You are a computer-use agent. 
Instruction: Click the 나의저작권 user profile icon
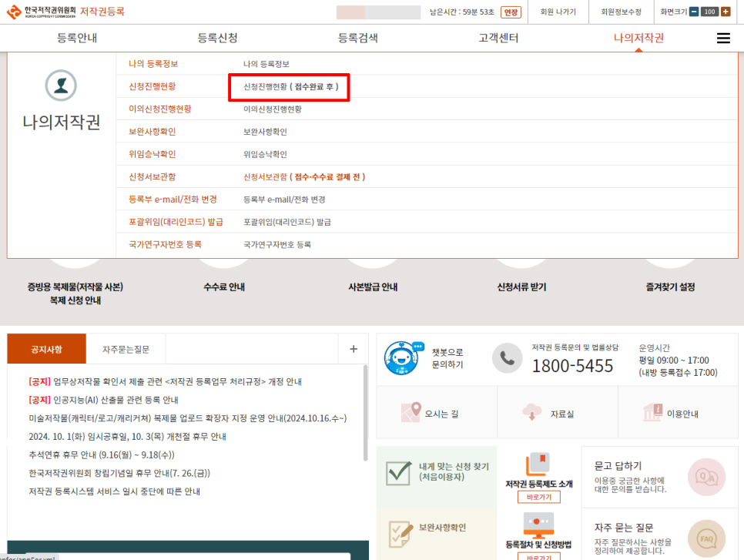tap(61, 86)
